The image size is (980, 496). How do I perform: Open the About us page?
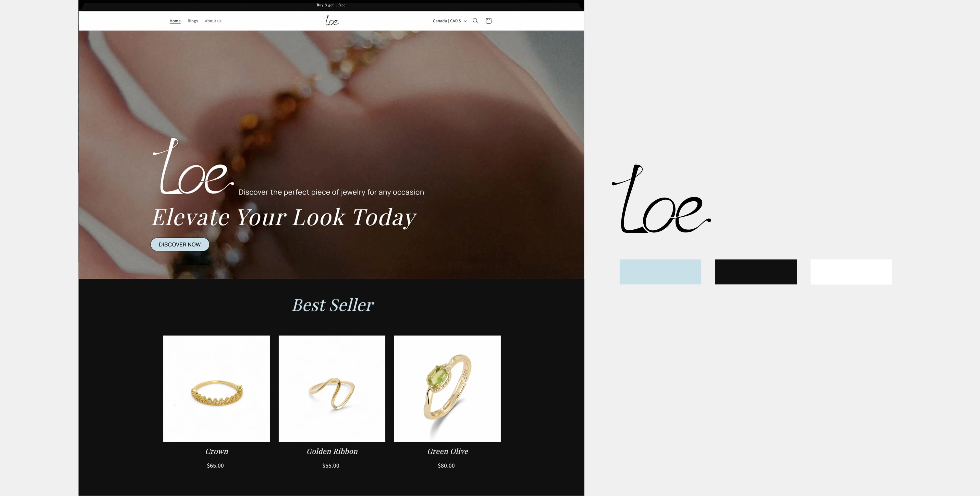(213, 21)
